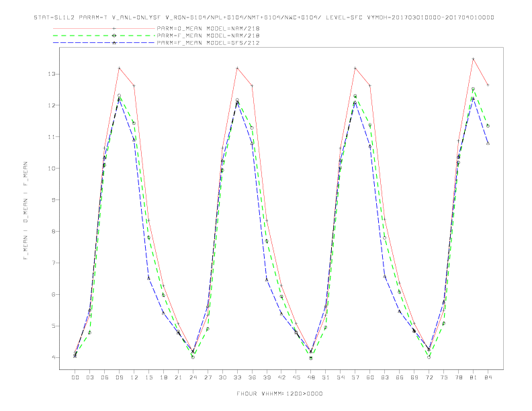This screenshot has height=411, width=532.
Task: Click the green dashed legend line sample
Action: click(104, 36)
